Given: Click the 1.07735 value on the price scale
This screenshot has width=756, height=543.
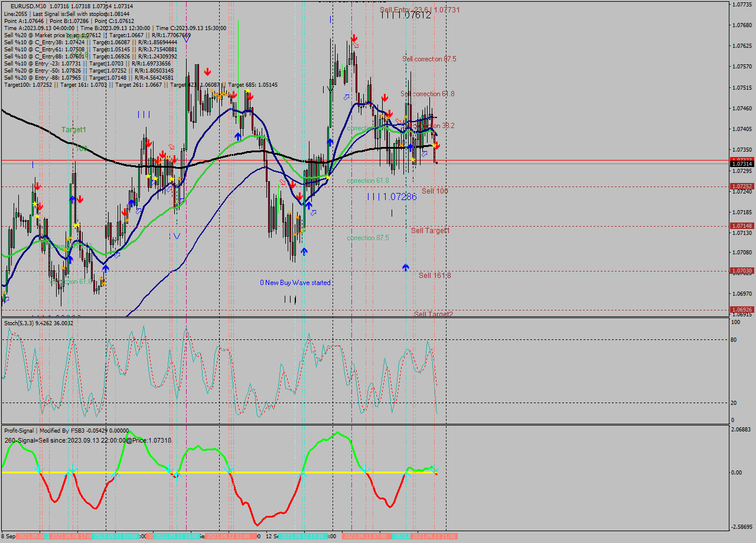Looking at the screenshot, I should pos(741,5).
